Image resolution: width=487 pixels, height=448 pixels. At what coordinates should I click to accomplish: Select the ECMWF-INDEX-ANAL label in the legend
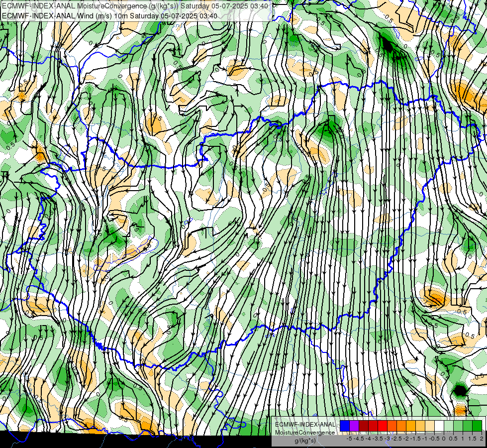[305, 425]
